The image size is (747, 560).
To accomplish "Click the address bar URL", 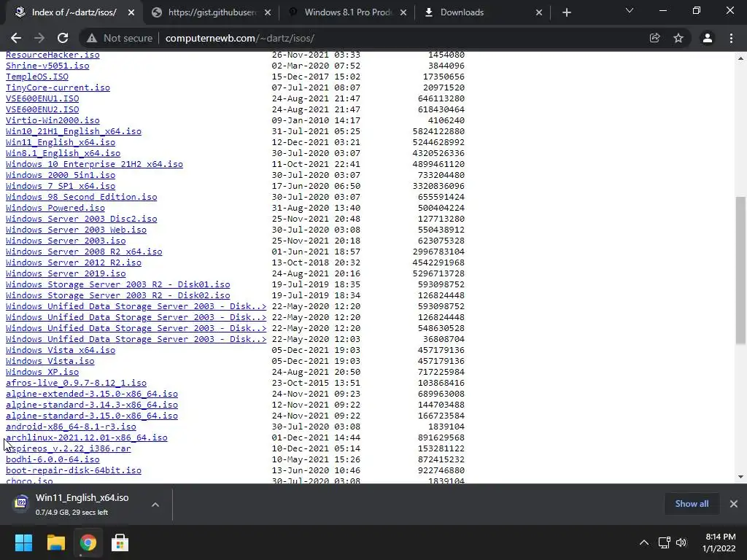I will (x=239, y=38).
